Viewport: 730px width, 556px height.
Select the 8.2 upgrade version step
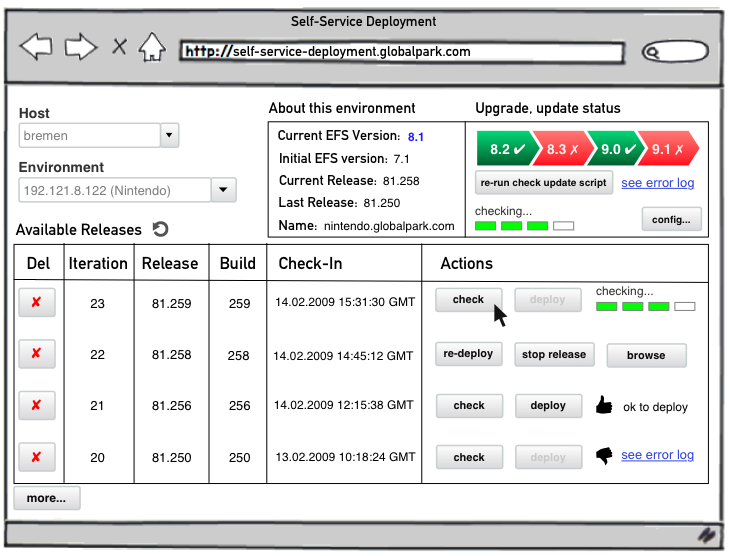[x=505, y=149]
